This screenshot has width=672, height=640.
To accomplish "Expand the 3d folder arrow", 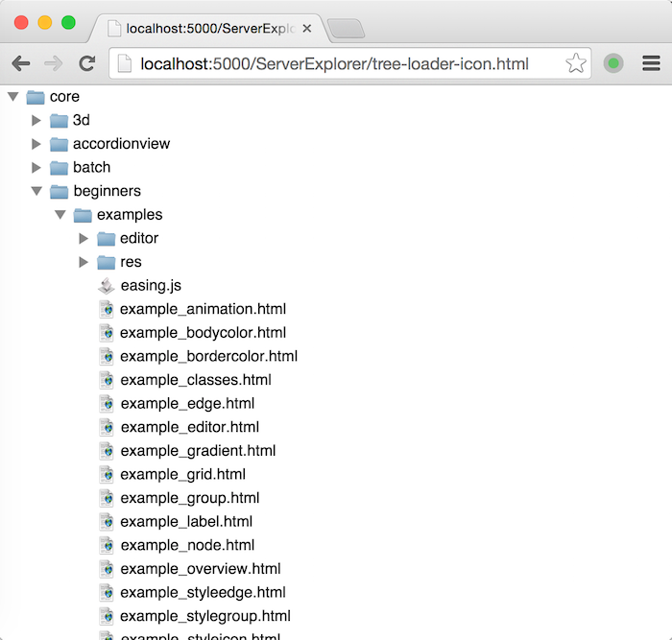I will (36, 120).
